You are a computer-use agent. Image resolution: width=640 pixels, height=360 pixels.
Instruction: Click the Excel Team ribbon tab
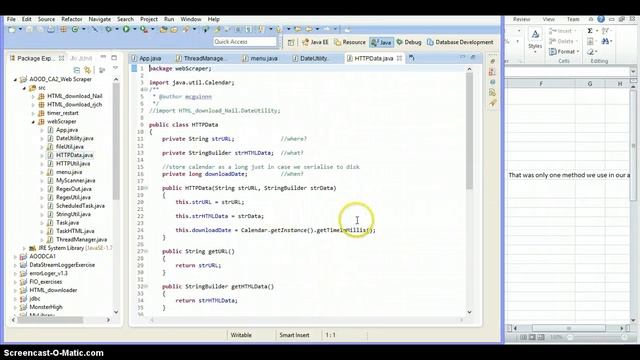coord(573,19)
